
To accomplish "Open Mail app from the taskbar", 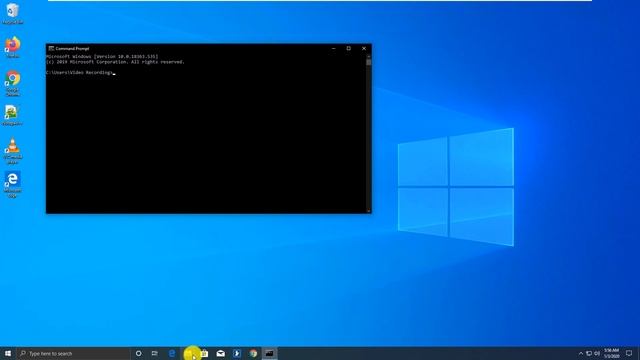I will (x=220, y=353).
